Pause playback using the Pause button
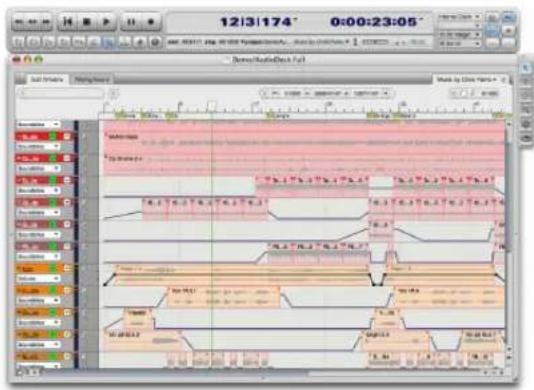The image size is (534, 390). [x=131, y=22]
